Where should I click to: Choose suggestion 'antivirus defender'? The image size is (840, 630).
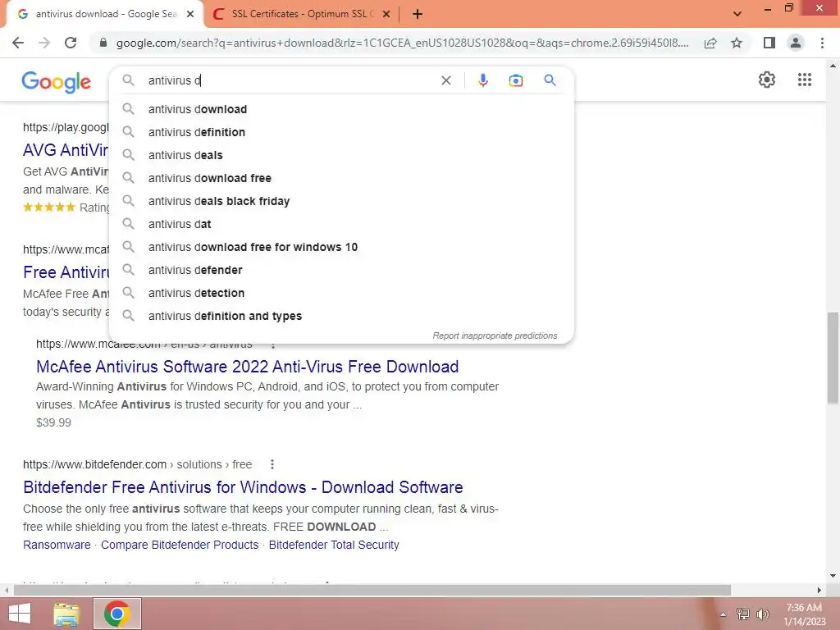pyautogui.click(x=341, y=271)
